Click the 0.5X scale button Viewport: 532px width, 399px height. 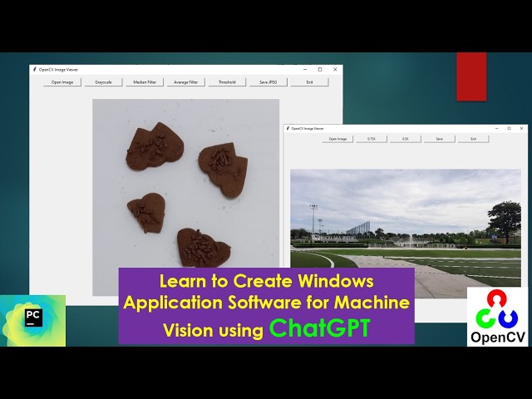click(406, 139)
